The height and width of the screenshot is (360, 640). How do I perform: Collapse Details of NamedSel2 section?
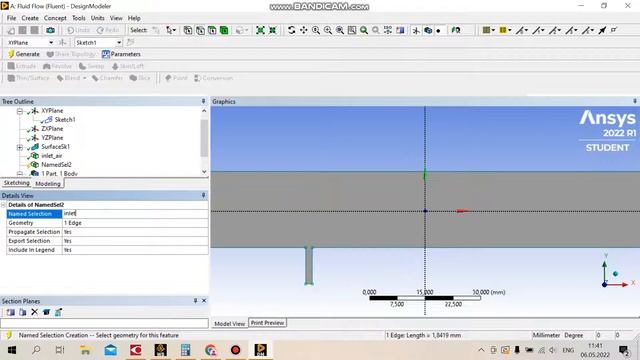[4, 205]
